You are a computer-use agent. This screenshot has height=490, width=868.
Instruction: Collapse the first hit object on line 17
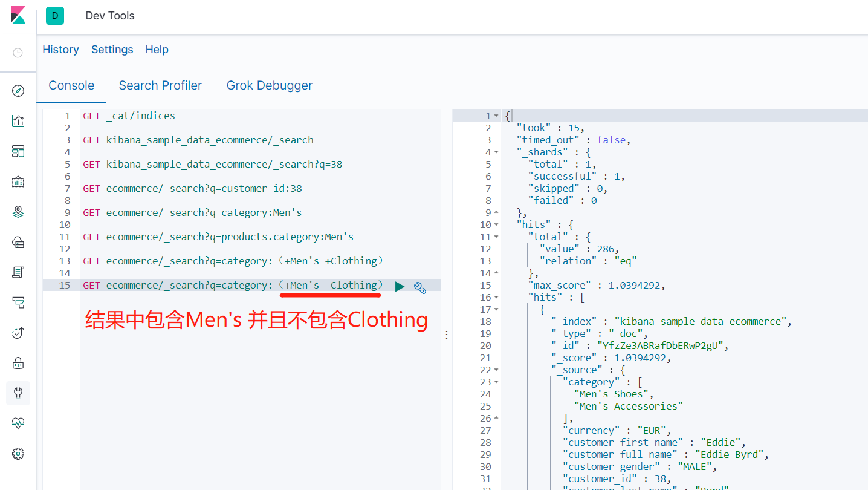tap(497, 309)
